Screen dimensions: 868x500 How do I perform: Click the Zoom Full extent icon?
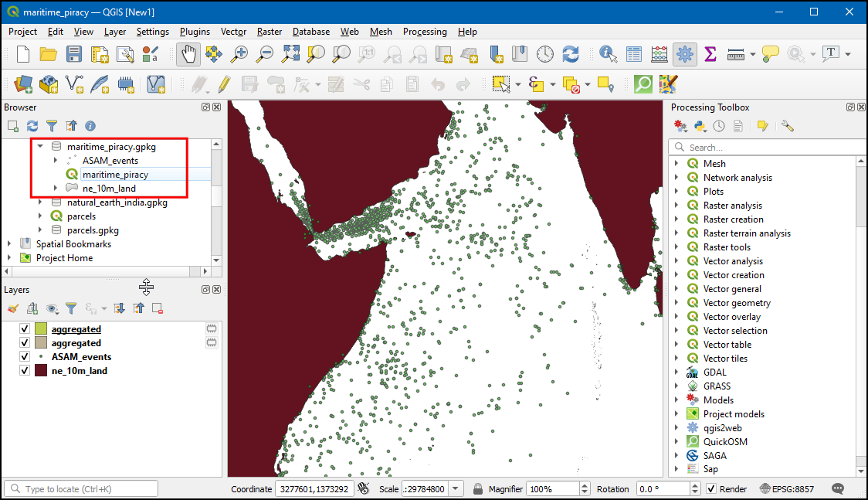pos(290,54)
